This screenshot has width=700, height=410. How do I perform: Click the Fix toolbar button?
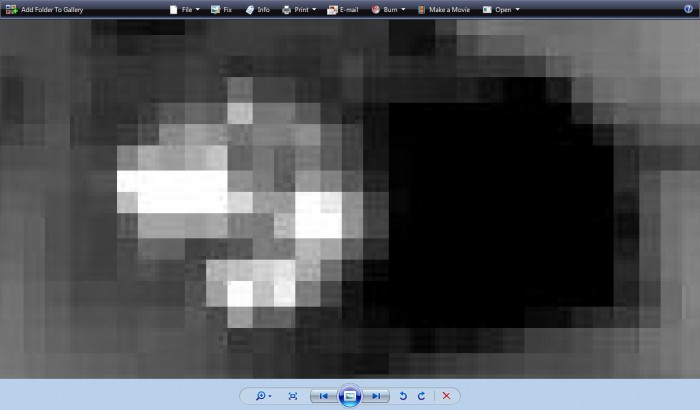pyautogui.click(x=221, y=9)
